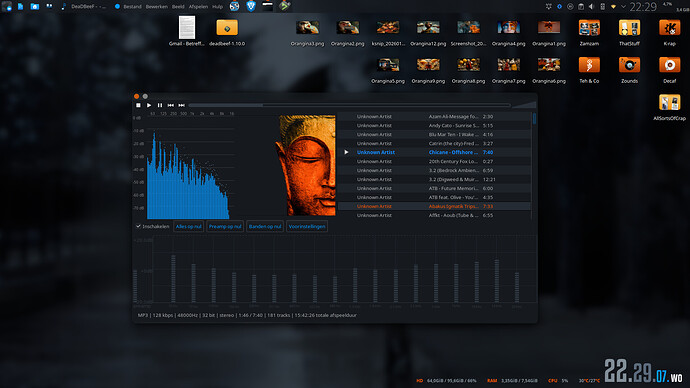Open Orangina7.png on the desktop
The height and width of the screenshot is (388, 690).
coord(509,70)
